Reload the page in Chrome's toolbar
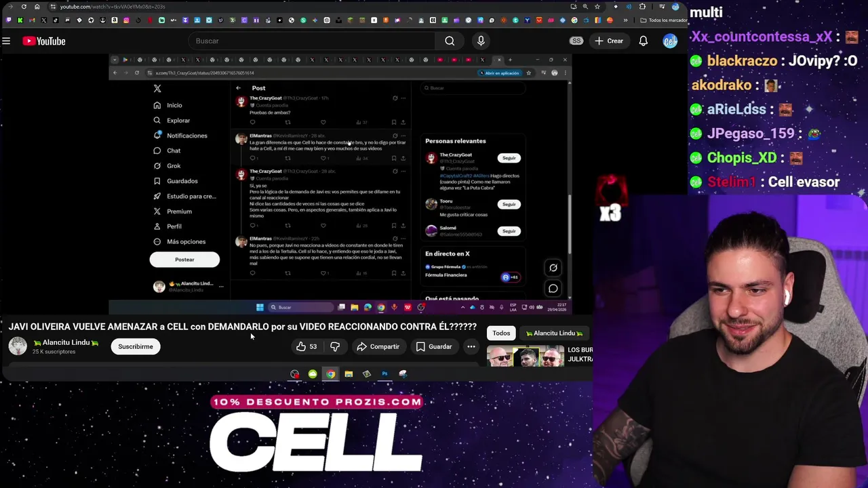Screen dimensions: 868x488 coord(24,7)
